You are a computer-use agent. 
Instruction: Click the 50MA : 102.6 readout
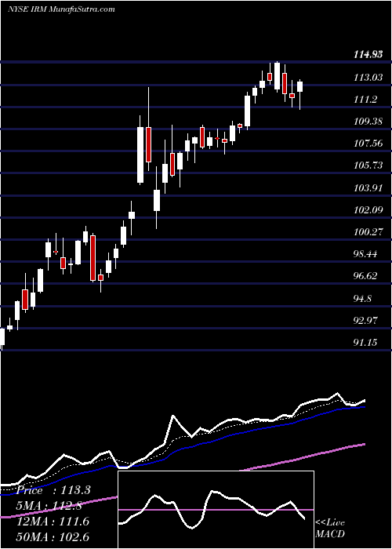(x=53, y=536)
